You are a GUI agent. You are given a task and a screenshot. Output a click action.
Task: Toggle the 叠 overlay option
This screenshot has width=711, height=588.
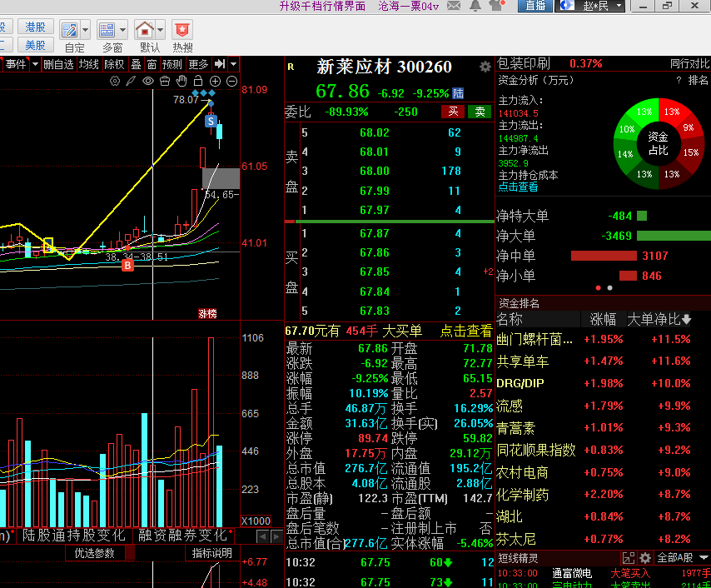point(136,64)
